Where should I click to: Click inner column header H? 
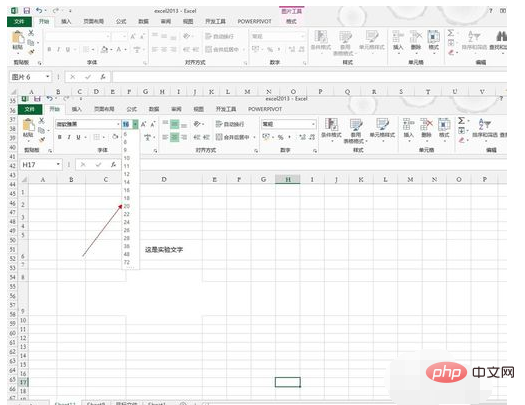288,179
